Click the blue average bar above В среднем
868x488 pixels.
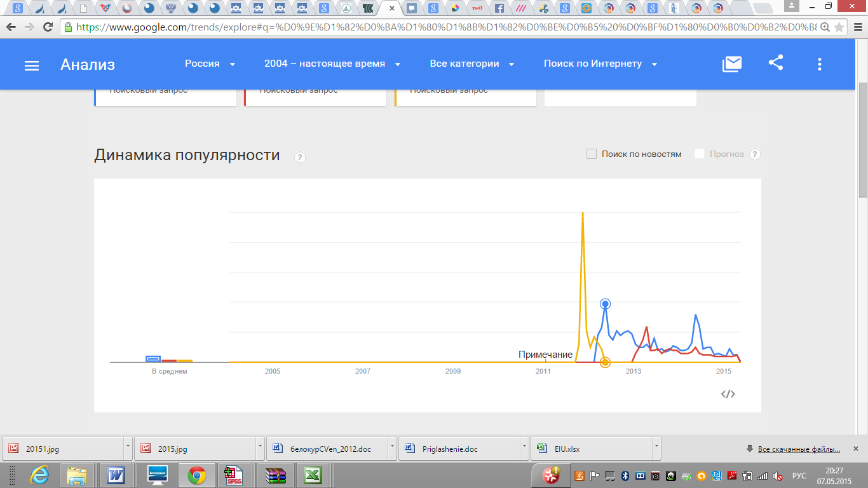153,359
